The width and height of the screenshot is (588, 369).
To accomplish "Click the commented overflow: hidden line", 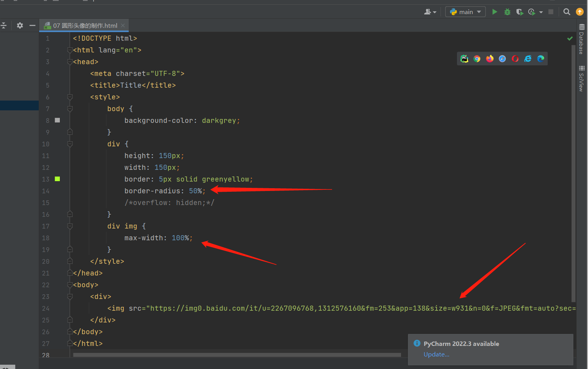I will point(169,203).
